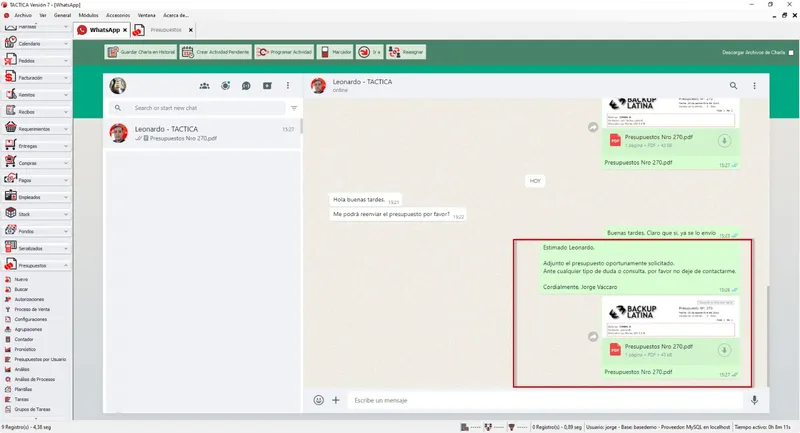Open the Accesorios menu
This screenshot has height=433, width=800.
pyautogui.click(x=118, y=15)
